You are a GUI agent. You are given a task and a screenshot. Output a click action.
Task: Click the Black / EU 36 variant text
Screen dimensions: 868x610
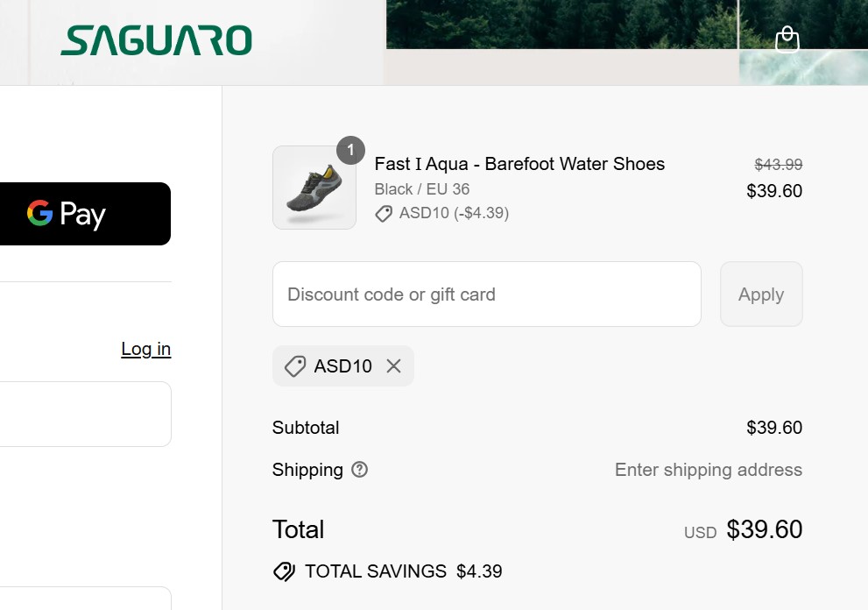click(423, 188)
